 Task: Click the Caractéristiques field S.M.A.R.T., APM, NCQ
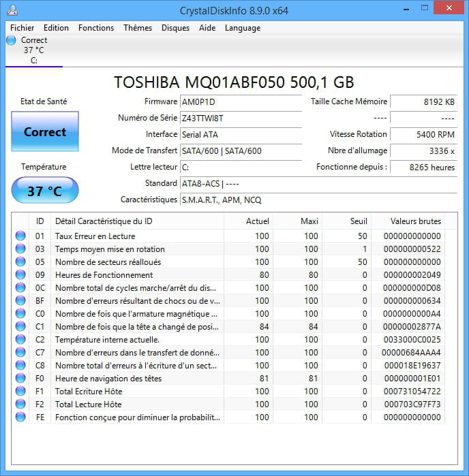(318, 200)
